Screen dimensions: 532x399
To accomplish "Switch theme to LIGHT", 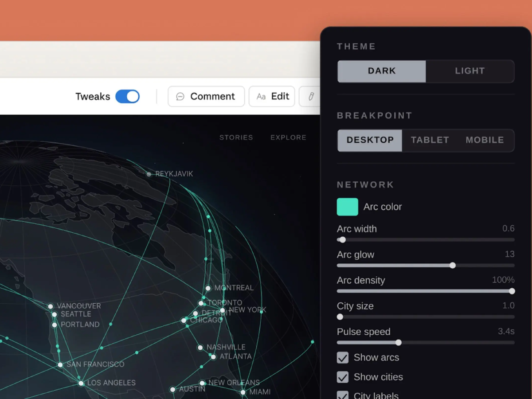I will click(469, 71).
